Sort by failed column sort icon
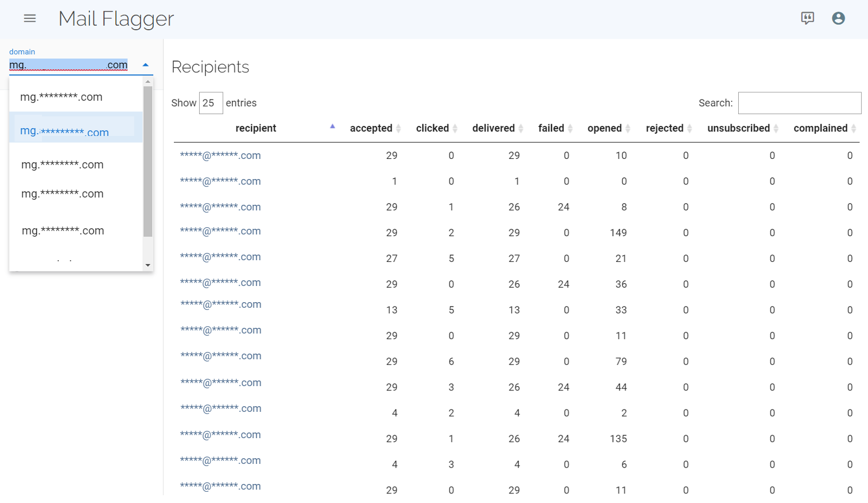Viewport: 868px width, 503px height. pyautogui.click(x=570, y=129)
